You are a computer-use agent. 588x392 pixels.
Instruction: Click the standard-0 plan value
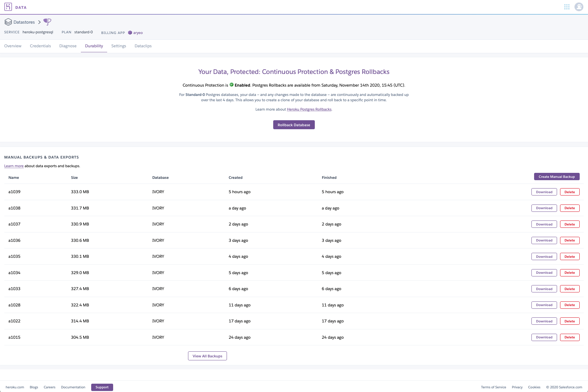(x=84, y=32)
